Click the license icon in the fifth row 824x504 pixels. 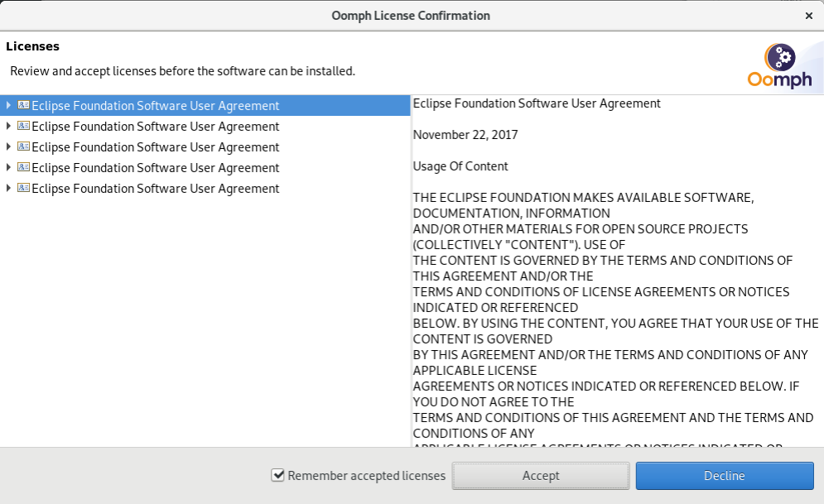point(23,187)
